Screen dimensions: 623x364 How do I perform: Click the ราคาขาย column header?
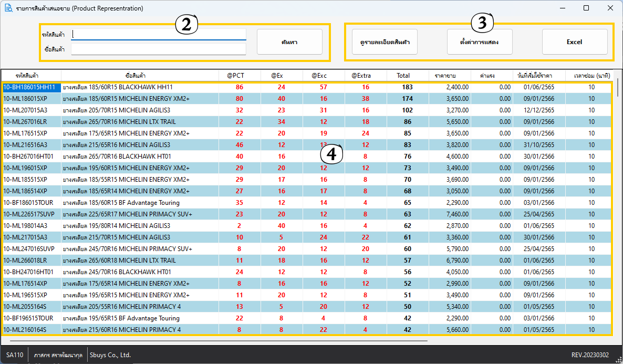tap(450, 76)
